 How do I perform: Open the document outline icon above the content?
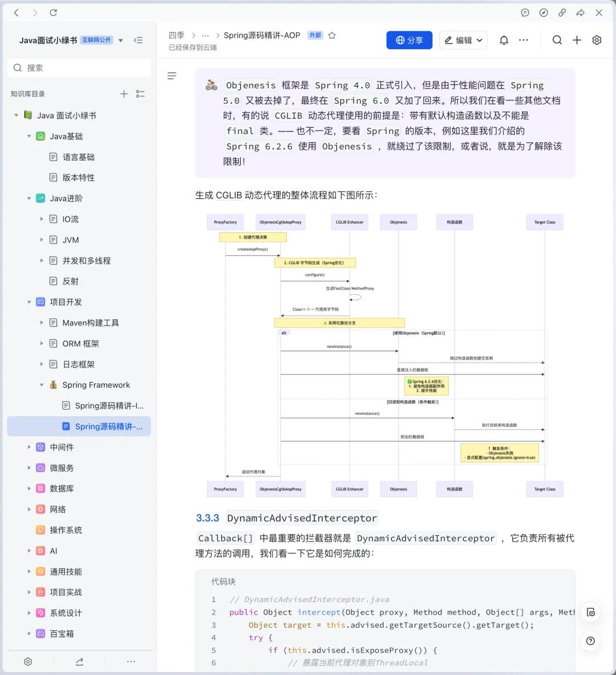[172, 76]
